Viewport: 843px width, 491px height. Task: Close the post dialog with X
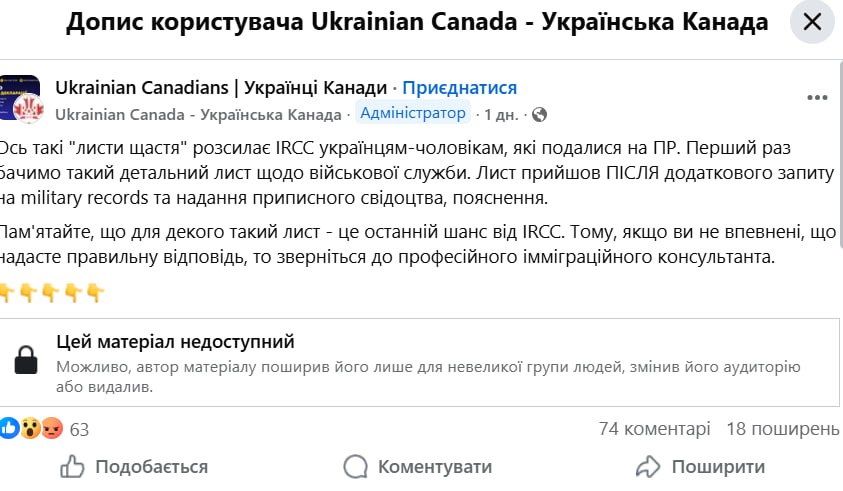812,22
